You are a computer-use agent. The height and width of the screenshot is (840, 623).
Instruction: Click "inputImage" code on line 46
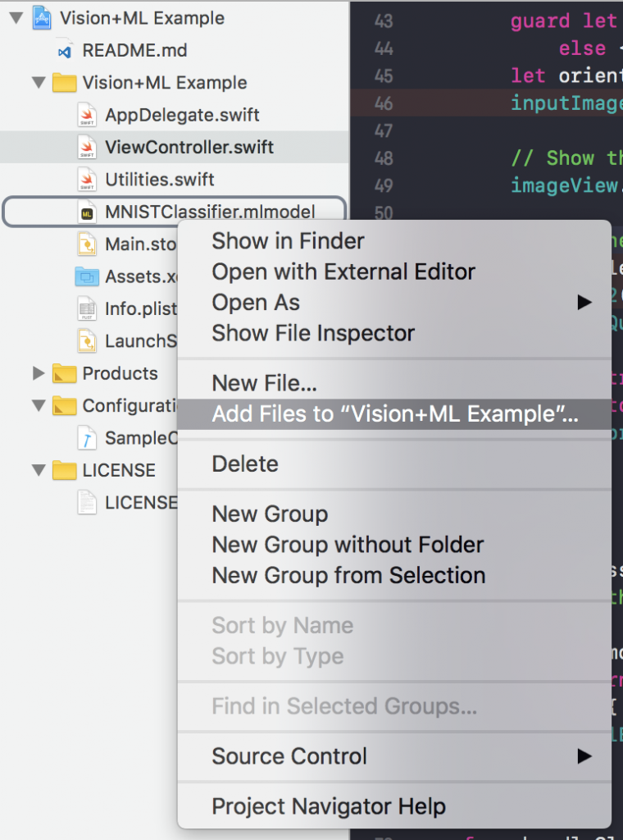pyautogui.click(x=566, y=103)
